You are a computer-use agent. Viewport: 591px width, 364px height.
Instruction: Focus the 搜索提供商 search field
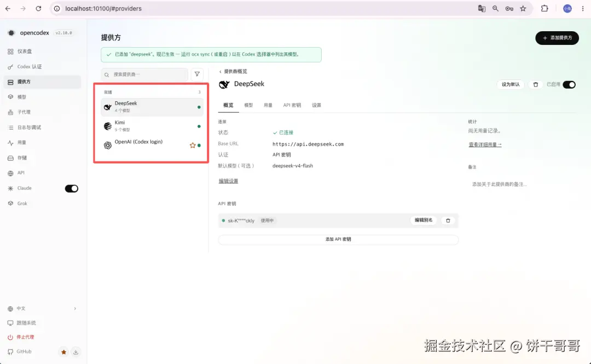(x=144, y=74)
